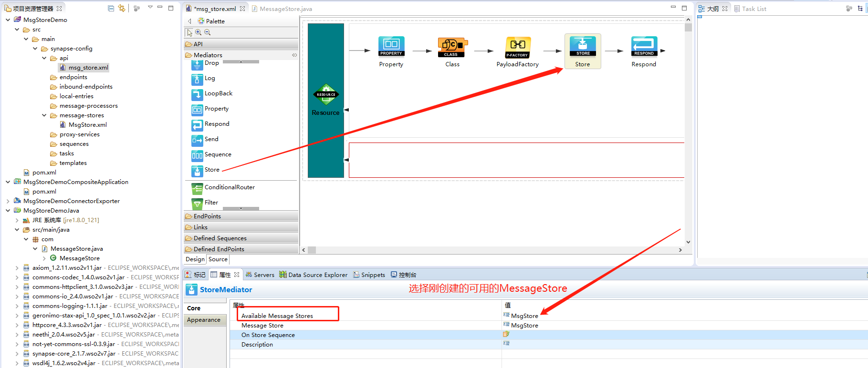
Task: Click the Description property row
Action: click(x=549, y=345)
